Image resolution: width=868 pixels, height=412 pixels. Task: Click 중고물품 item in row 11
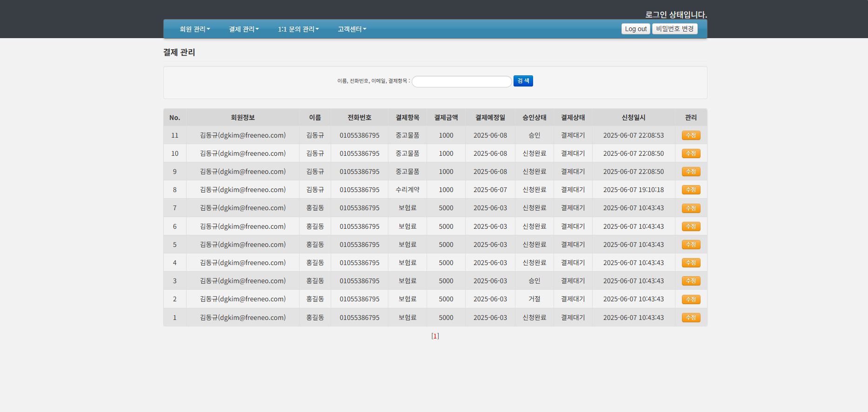[x=407, y=135]
